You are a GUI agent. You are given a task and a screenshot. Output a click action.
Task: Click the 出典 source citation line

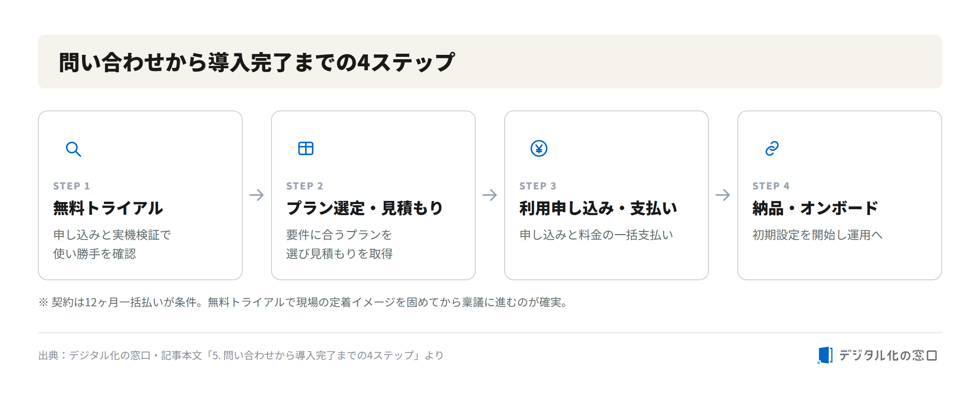(241, 355)
